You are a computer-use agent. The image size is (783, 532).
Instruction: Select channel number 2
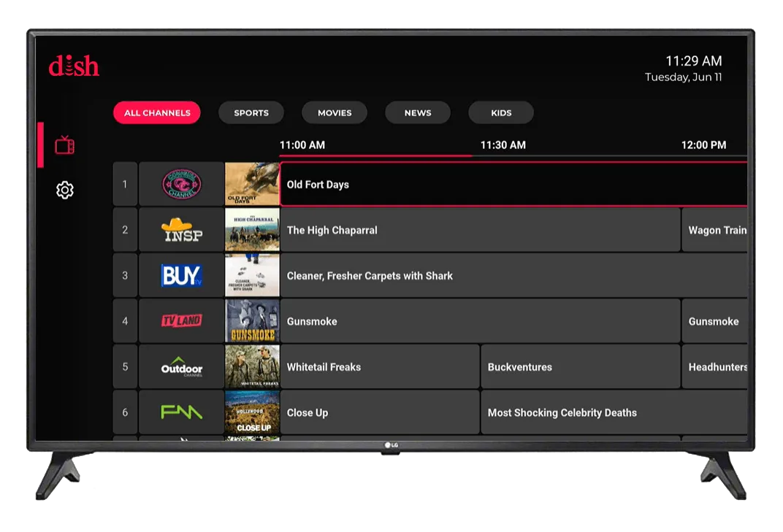click(125, 230)
